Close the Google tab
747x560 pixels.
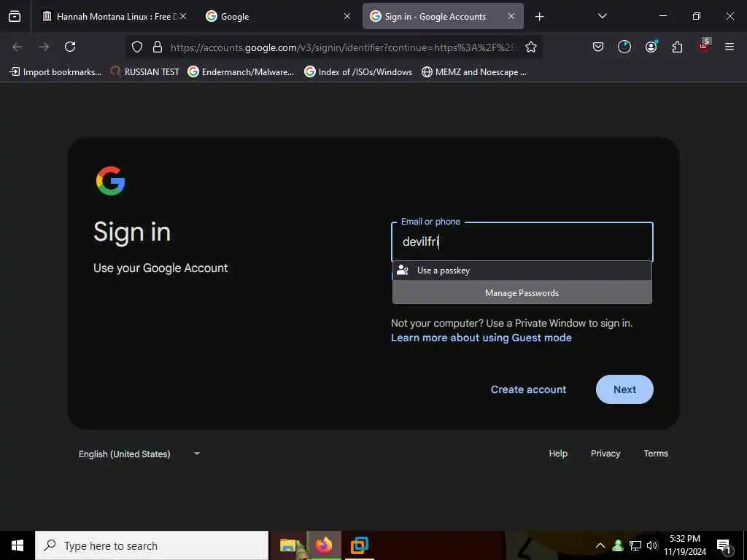pyautogui.click(x=347, y=16)
